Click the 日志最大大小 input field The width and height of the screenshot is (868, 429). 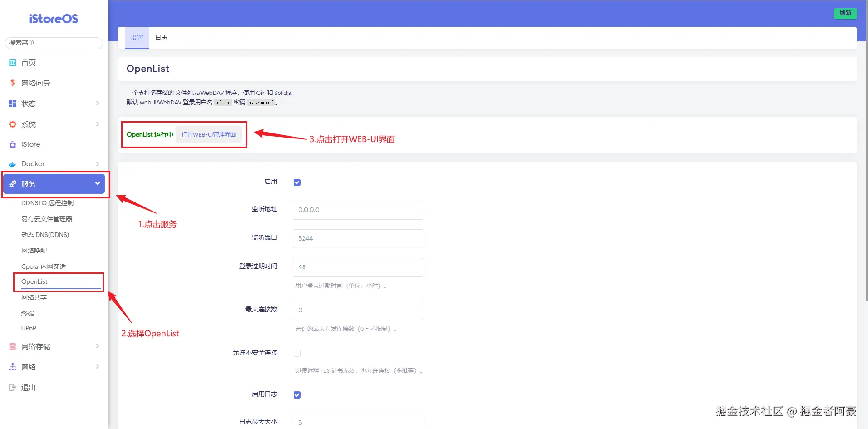358,422
